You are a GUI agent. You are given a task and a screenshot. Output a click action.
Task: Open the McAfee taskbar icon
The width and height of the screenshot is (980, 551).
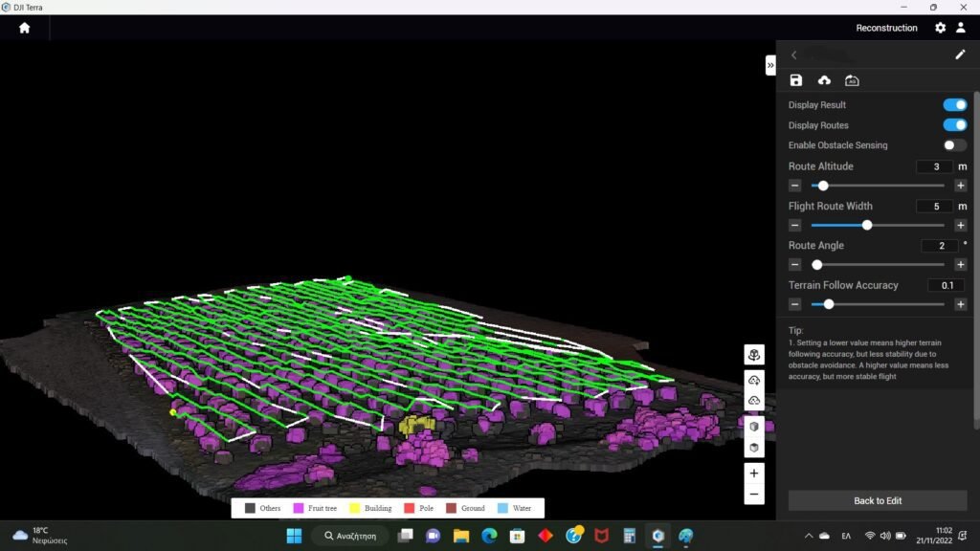pyautogui.click(x=601, y=536)
